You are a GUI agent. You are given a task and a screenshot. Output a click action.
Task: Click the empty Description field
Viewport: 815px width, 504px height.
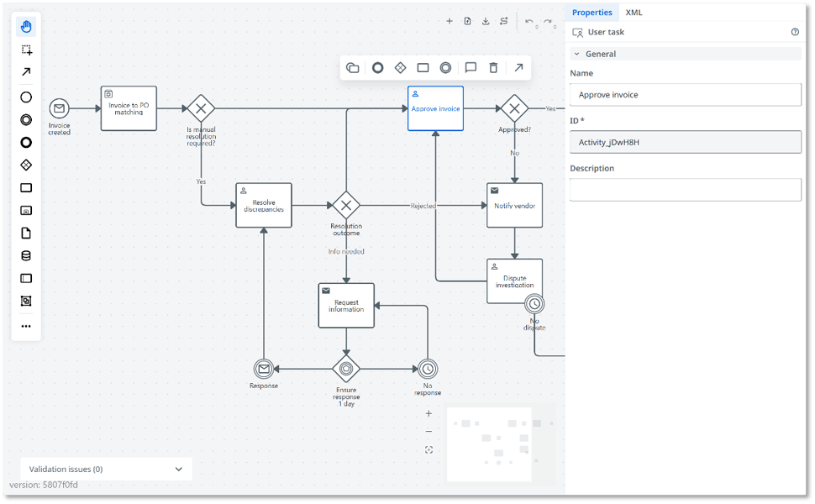click(x=685, y=190)
